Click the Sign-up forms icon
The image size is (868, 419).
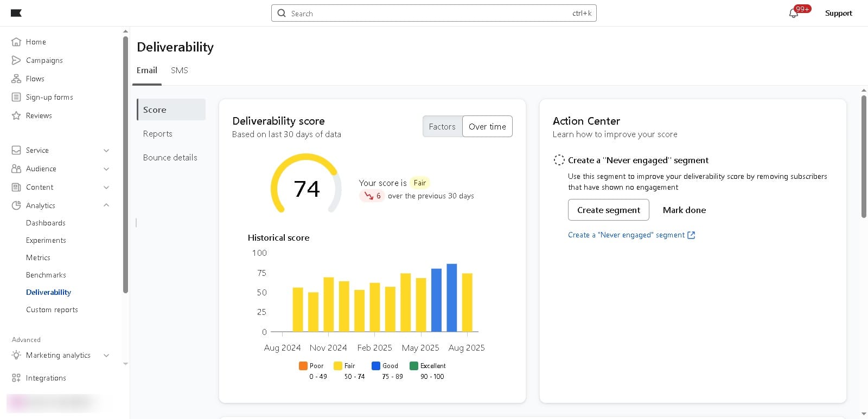16,97
